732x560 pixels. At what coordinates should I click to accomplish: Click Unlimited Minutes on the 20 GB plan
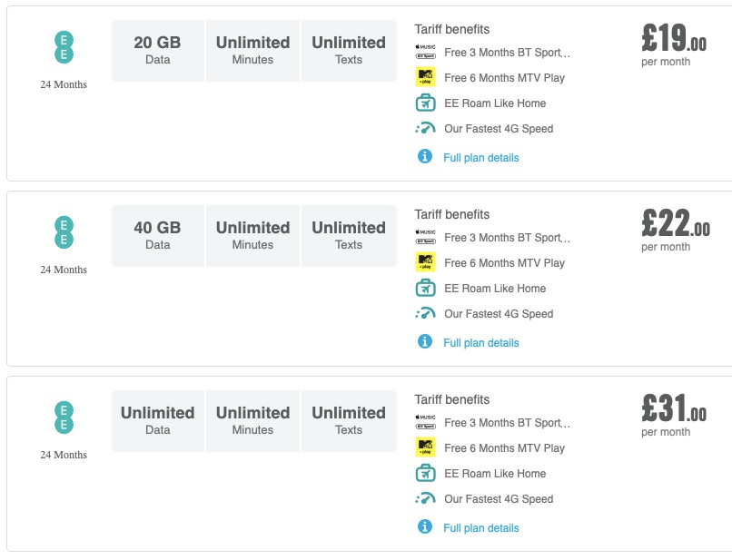(252, 50)
